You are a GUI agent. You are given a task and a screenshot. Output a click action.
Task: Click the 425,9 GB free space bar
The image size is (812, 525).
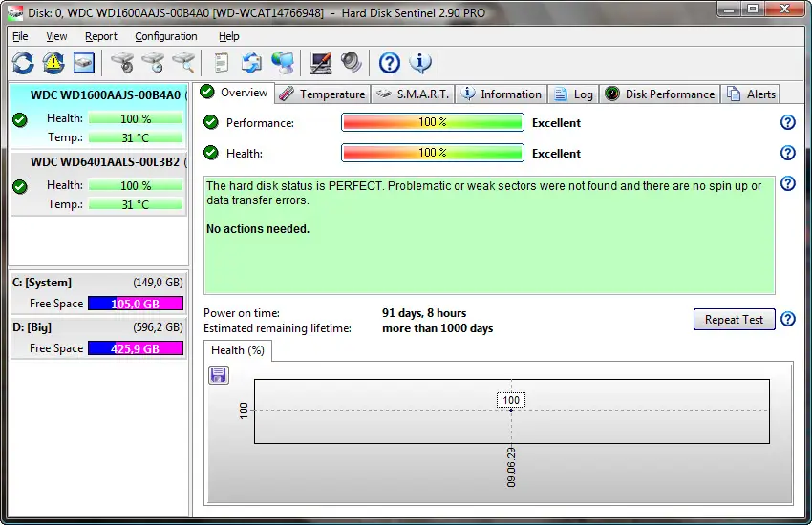pyautogui.click(x=136, y=348)
